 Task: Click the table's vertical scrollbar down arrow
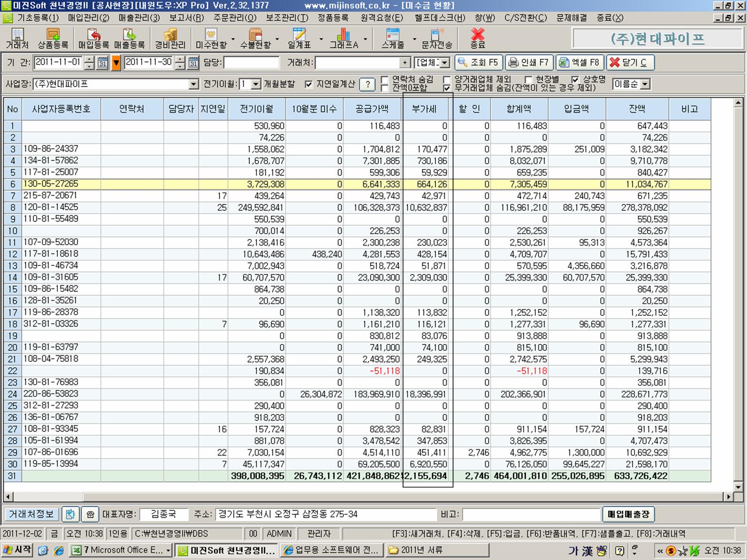pyautogui.click(x=738, y=487)
